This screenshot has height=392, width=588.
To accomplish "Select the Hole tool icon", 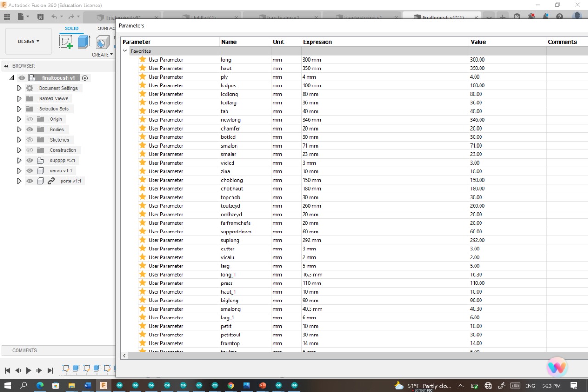I will [x=102, y=43].
